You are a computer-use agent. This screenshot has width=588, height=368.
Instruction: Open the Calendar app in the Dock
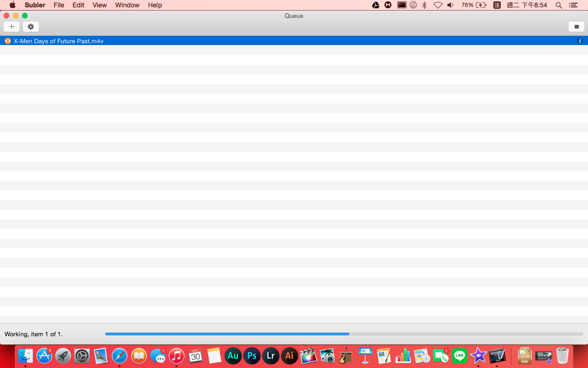(195, 356)
